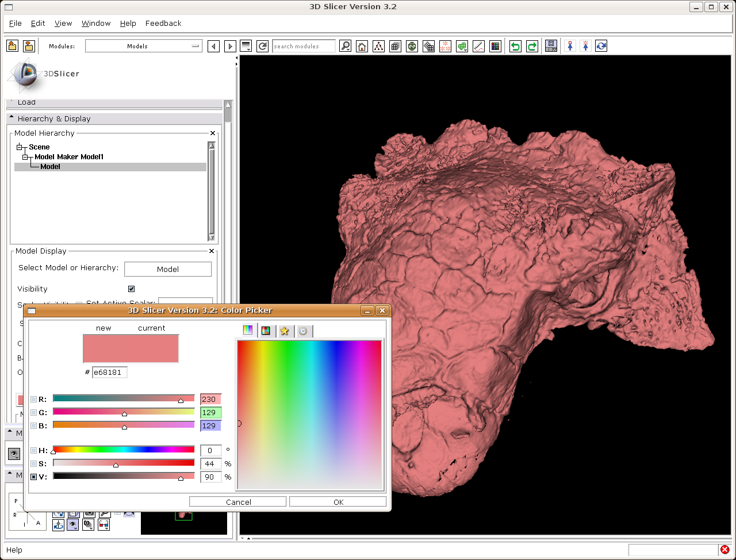The image size is (736, 560).
Task: Open the Window menu
Action: click(96, 24)
